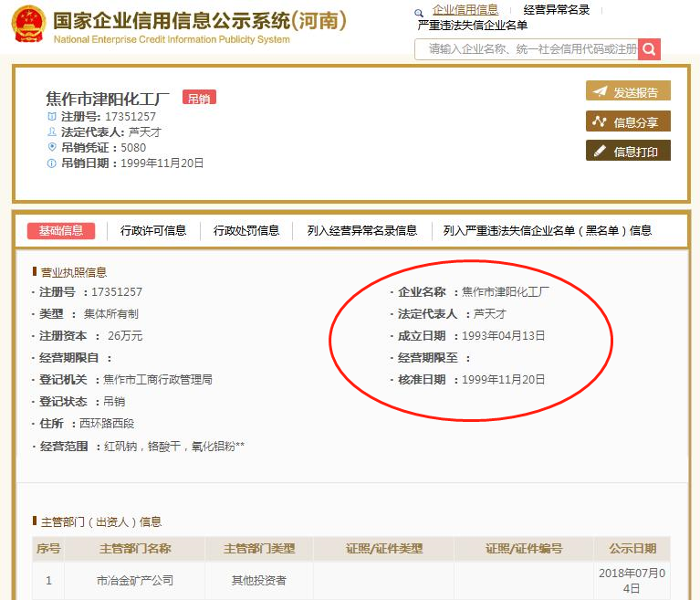Click the info icon beside 吊销日期

pos(52,163)
